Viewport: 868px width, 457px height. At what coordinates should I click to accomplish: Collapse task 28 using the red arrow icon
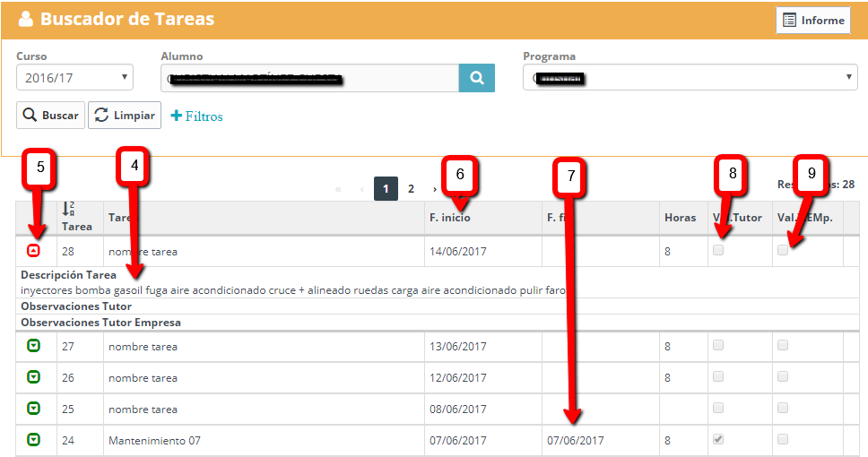click(33, 251)
